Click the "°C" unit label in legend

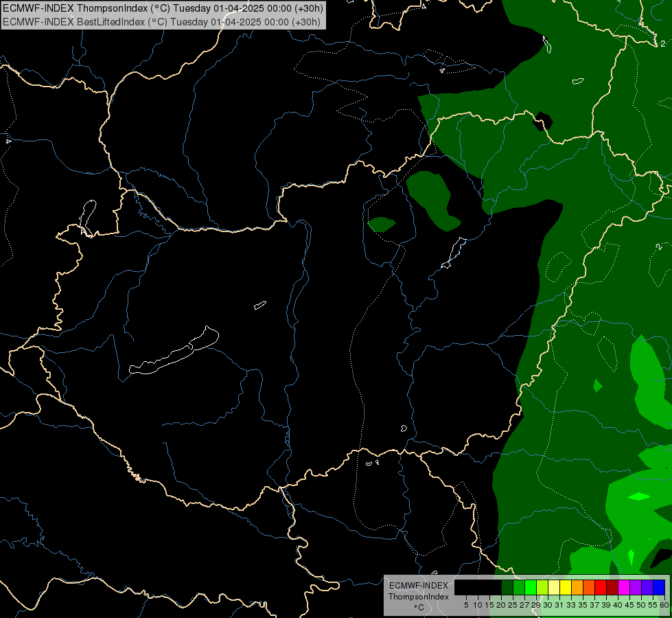tap(419, 607)
